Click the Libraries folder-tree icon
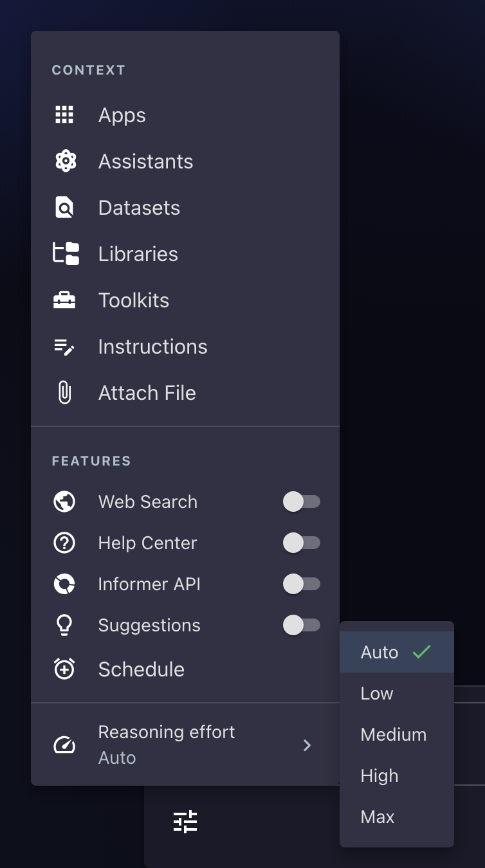 click(x=66, y=254)
